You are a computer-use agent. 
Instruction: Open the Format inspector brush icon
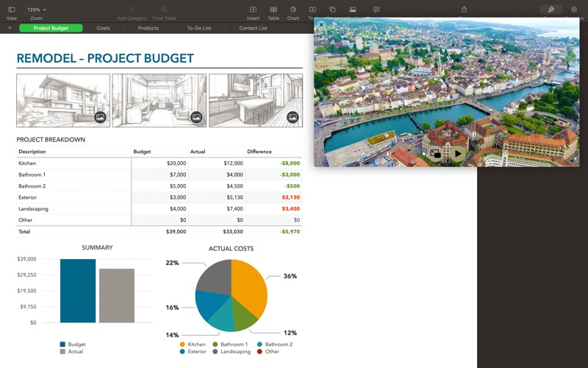551,10
